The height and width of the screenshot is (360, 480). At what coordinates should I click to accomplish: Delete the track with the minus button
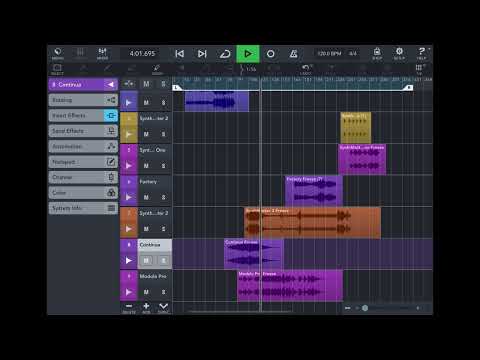point(129,307)
